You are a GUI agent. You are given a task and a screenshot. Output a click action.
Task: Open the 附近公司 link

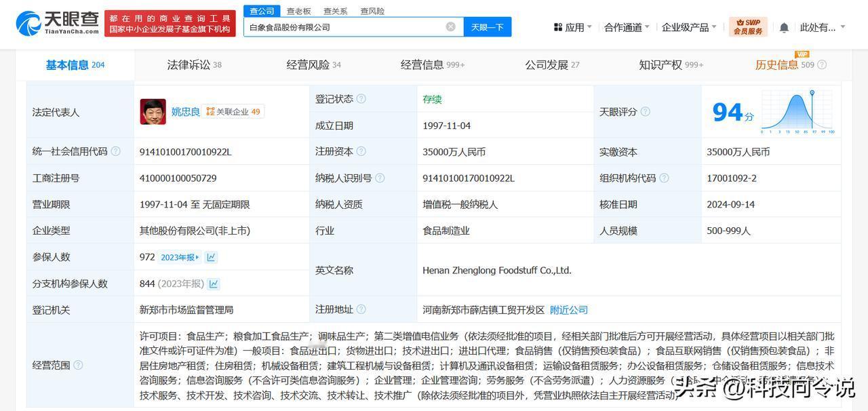point(569,309)
